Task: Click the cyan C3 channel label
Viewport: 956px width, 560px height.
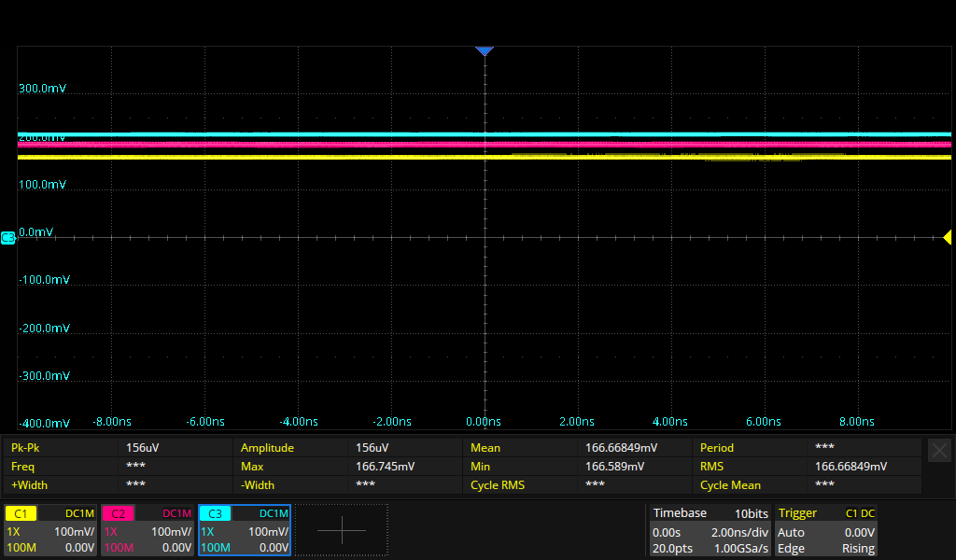Action: [x=215, y=513]
